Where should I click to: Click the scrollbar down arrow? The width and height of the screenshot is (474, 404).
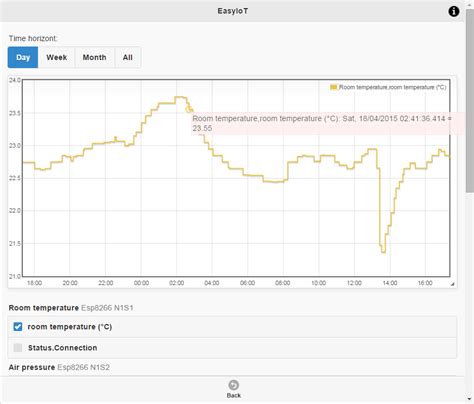[x=470, y=399]
